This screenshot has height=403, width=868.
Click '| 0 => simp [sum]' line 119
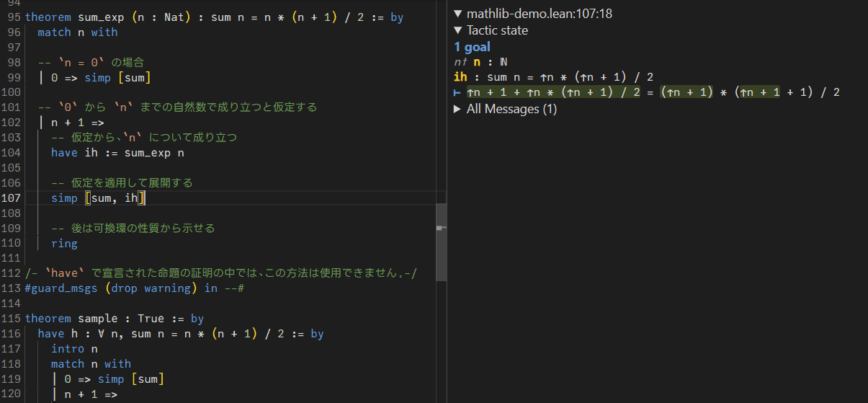108,380
